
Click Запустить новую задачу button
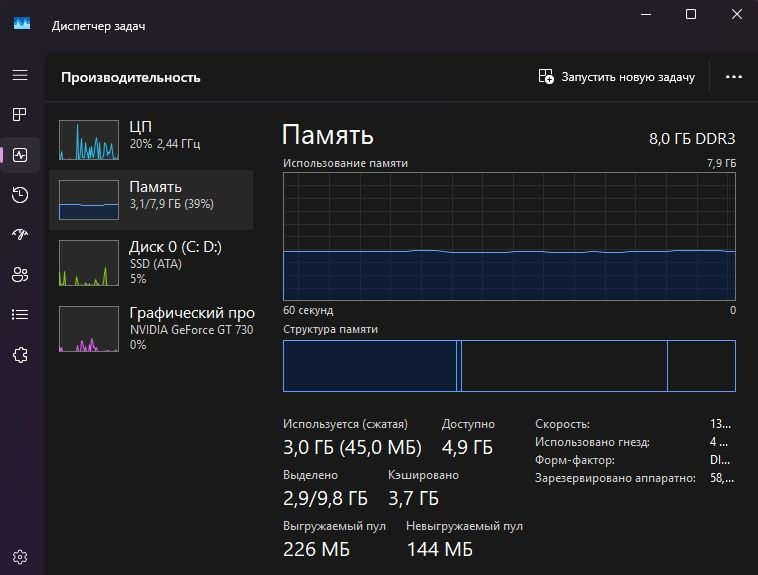(616, 76)
